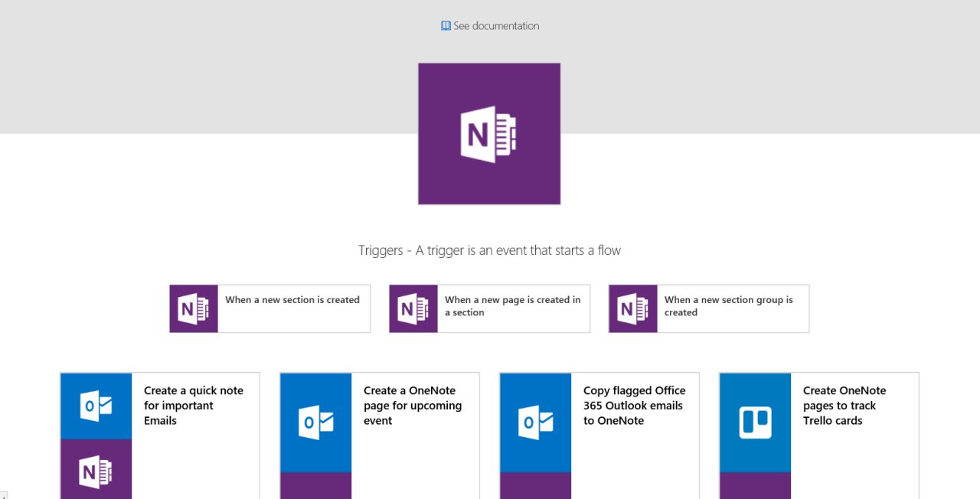Click OneNote icon on quick note template
This screenshot has width=980, height=499.
(x=96, y=469)
